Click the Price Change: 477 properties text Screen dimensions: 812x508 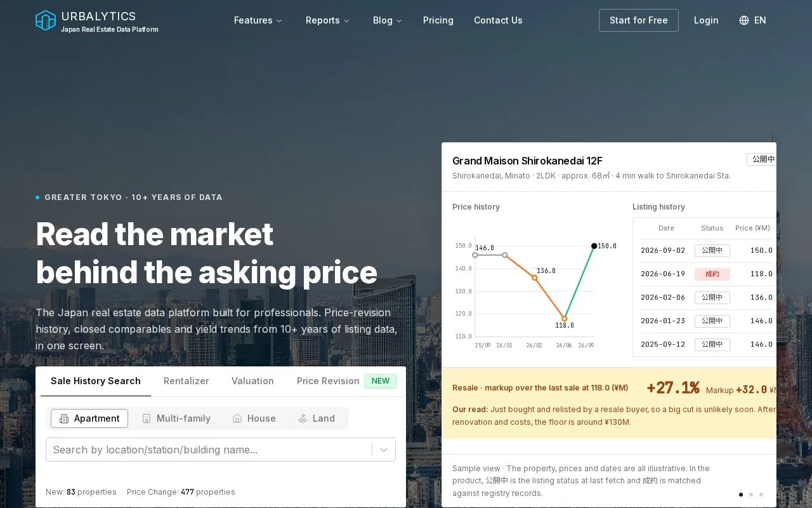[x=181, y=492]
